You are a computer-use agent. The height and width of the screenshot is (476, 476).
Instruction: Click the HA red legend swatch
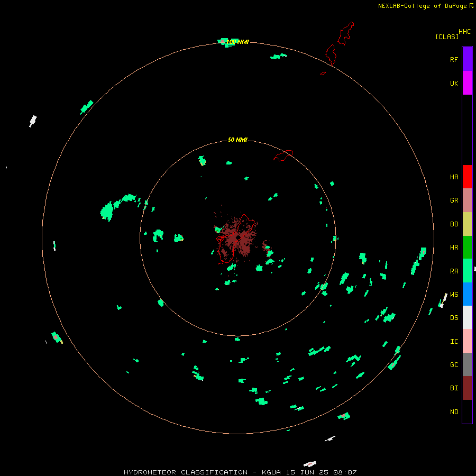coord(467,177)
